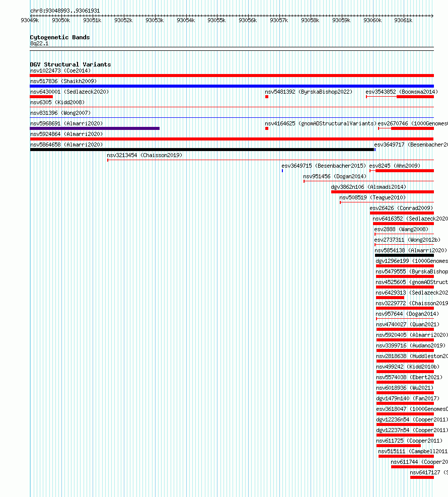
Task: Select nsv499242 (Kidd2010b) label
Action: 408,367
